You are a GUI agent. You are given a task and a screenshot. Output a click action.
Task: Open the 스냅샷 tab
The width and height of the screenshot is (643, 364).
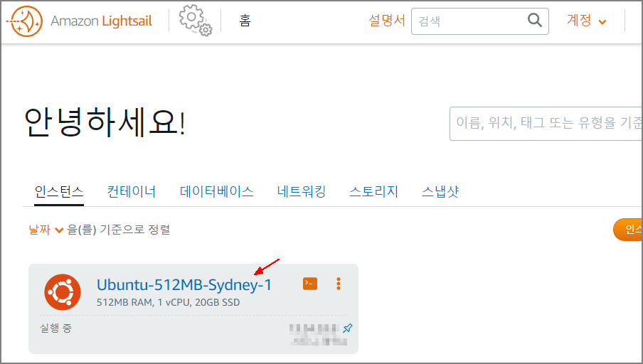pyautogui.click(x=440, y=192)
